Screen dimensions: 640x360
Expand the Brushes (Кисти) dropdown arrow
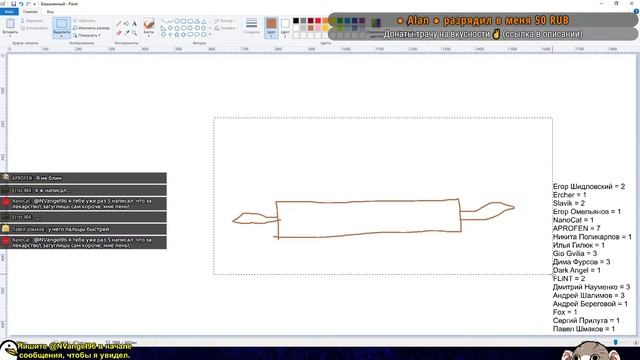pos(149,36)
